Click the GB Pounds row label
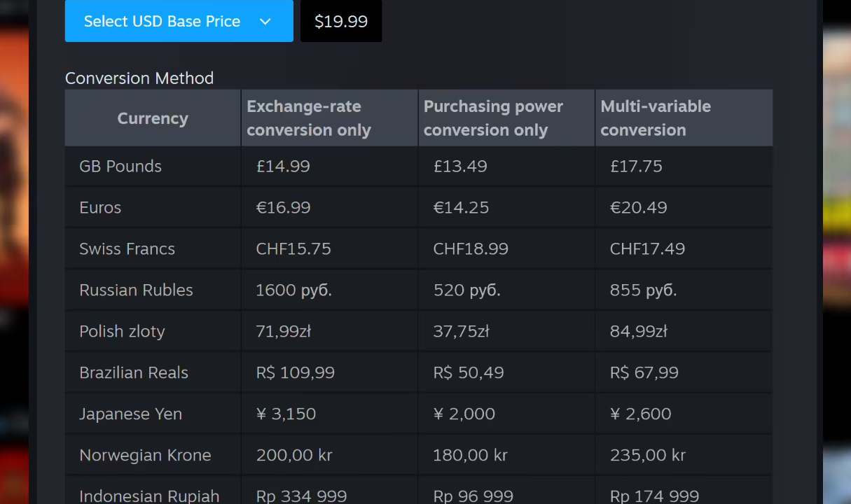Viewport: 851px width, 504px height. pos(120,167)
